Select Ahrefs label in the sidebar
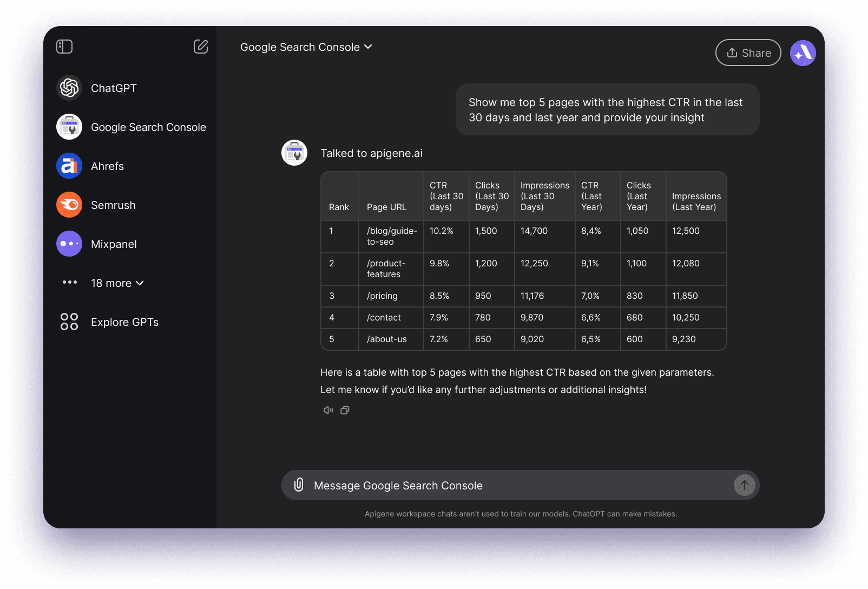Viewport: 868px width, 589px height. (107, 166)
